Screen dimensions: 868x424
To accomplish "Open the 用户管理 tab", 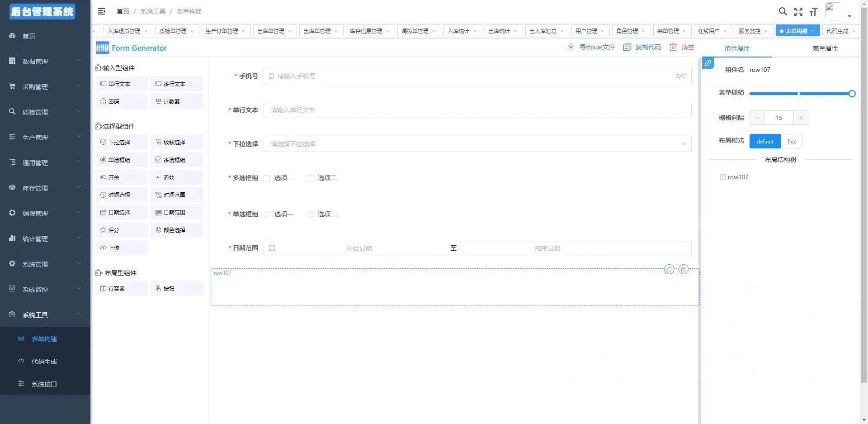I will 586,30.
